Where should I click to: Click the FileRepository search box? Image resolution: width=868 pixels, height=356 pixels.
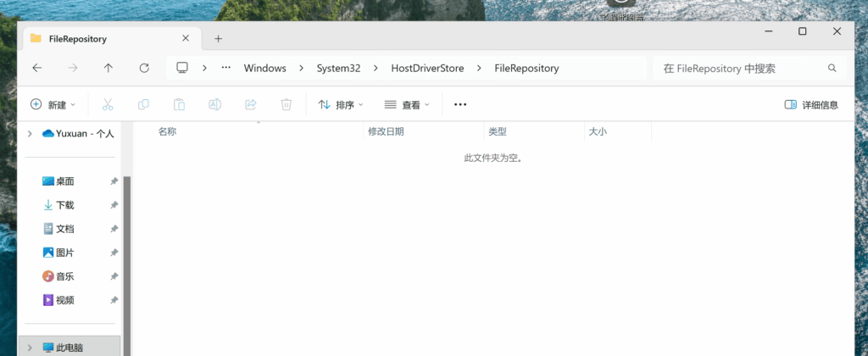(737, 68)
